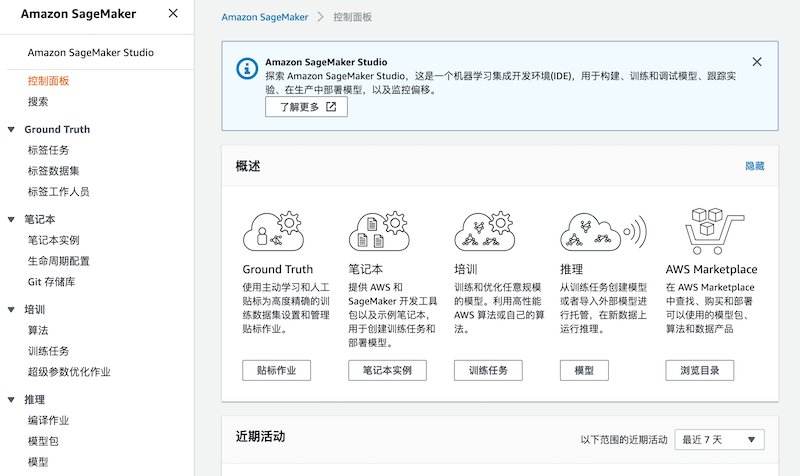Click the 笔记本 sidebar heading
800x476 pixels.
(40, 219)
